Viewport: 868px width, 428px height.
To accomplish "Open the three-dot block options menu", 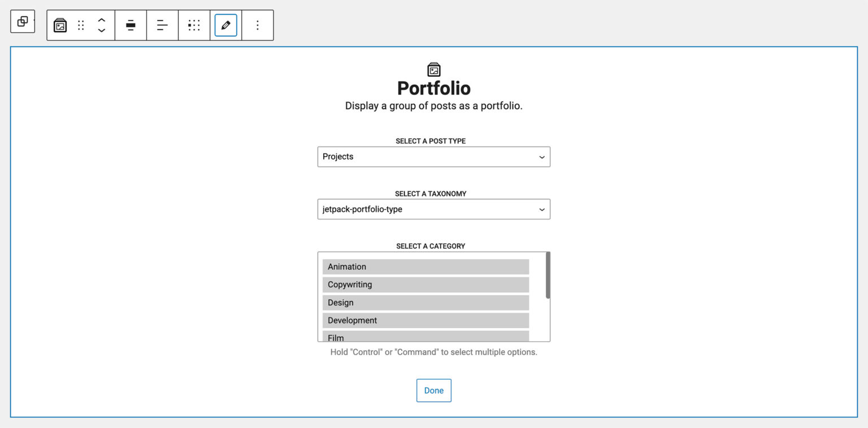I will [x=257, y=25].
